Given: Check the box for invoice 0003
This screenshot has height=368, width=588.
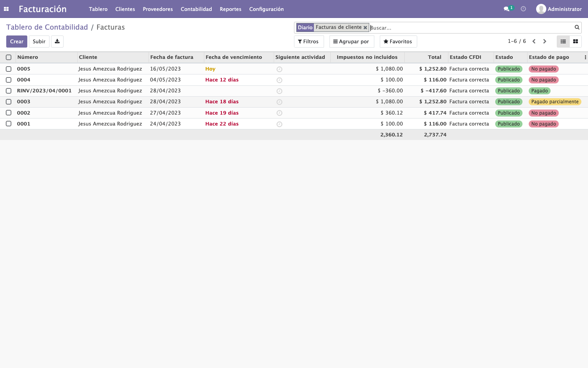Looking at the screenshot, I should point(9,102).
